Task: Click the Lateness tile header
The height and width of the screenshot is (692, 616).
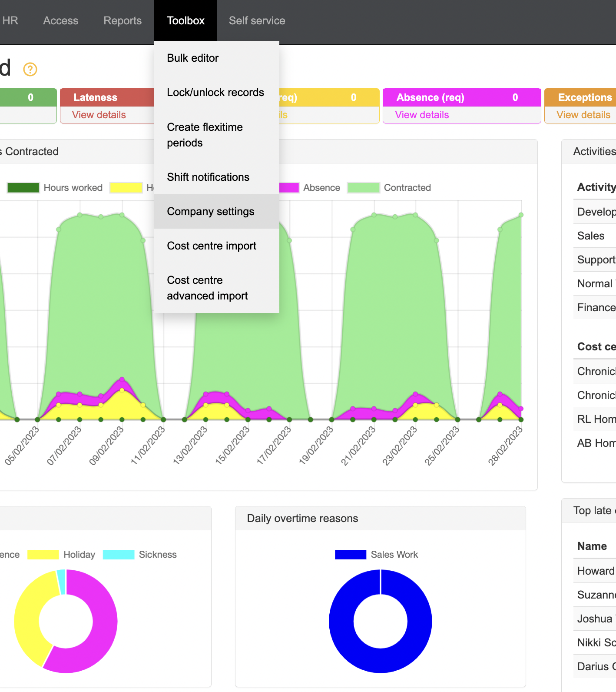Action: 107,97
